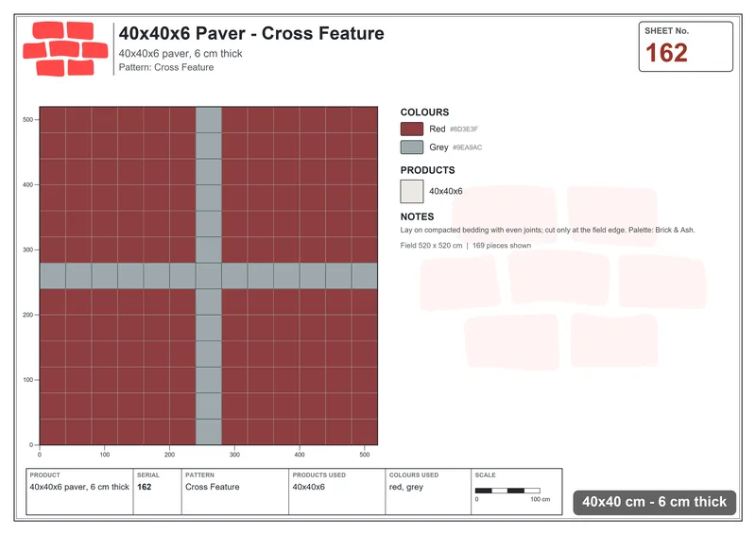The width and height of the screenshot is (756, 535).
Task: Click the PATTERN value 'Cross Feature' in title block
Action: coord(212,487)
